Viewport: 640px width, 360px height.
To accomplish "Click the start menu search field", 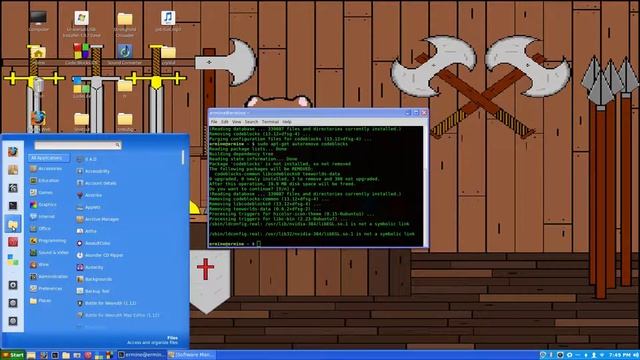I will coord(78,145).
